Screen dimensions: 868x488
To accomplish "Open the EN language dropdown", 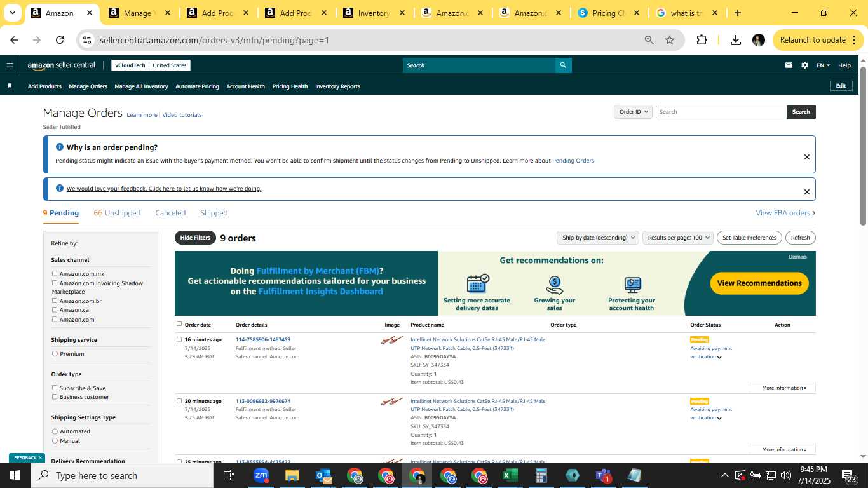I will coord(824,65).
